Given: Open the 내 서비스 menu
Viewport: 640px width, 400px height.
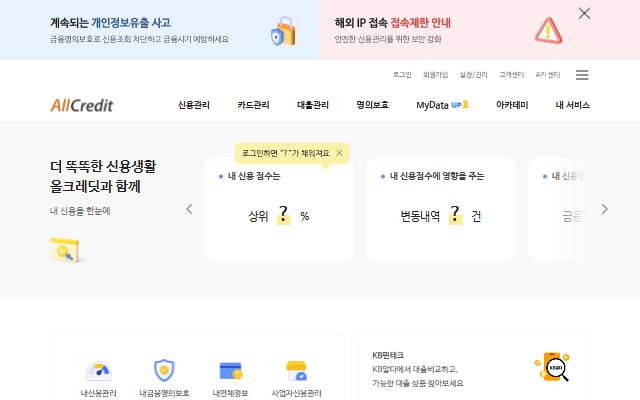Looking at the screenshot, I should pyautogui.click(x=572, y=105).
